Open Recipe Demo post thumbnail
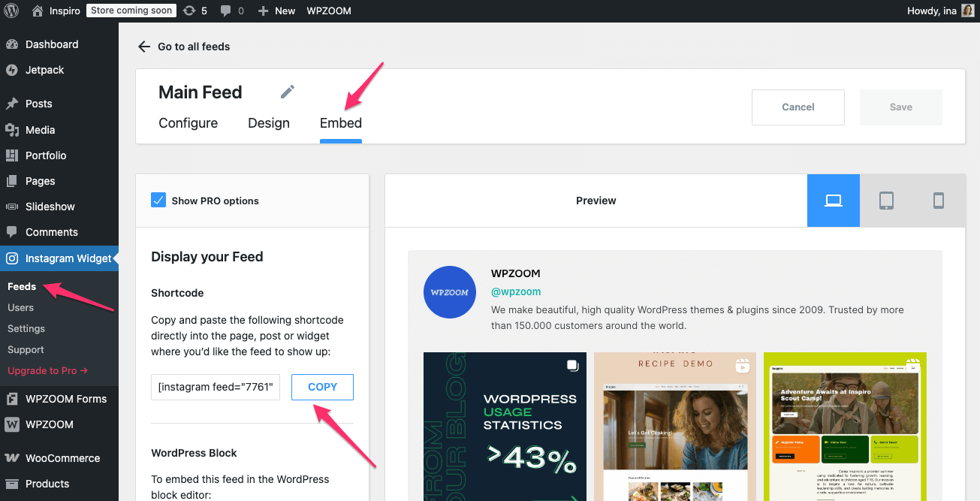 click(675, 426)
